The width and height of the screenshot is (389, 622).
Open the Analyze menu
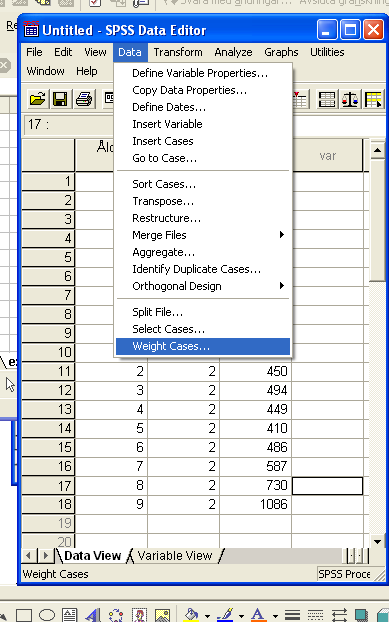pyautogui.click(x=233, y=52)
